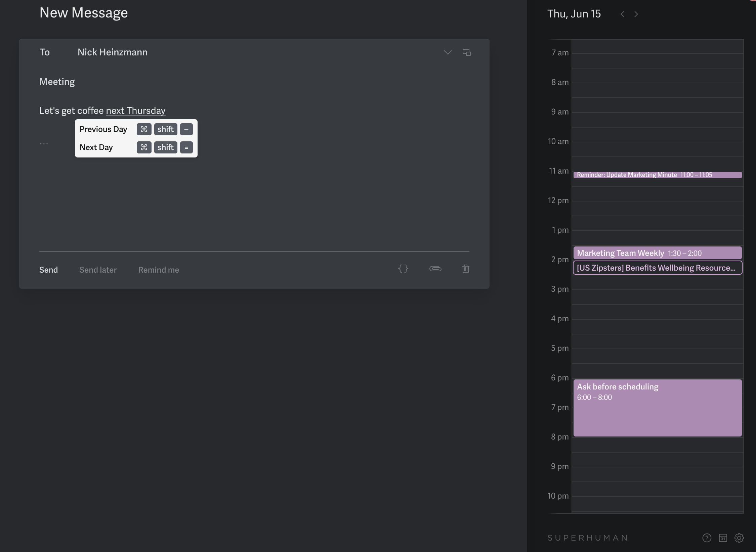Open the calendar icon in footer
756x552 pixels.
(x=723, y=538)
